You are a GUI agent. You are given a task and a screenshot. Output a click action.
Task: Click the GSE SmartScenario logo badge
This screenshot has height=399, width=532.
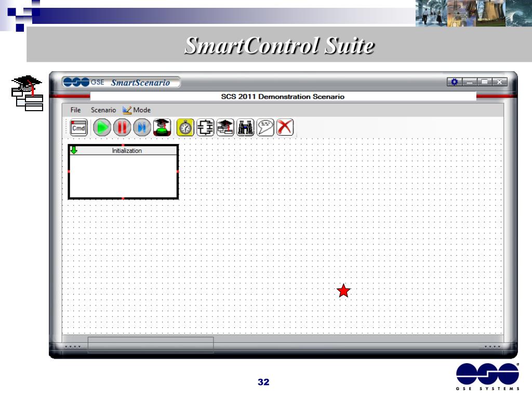[121, 82]
